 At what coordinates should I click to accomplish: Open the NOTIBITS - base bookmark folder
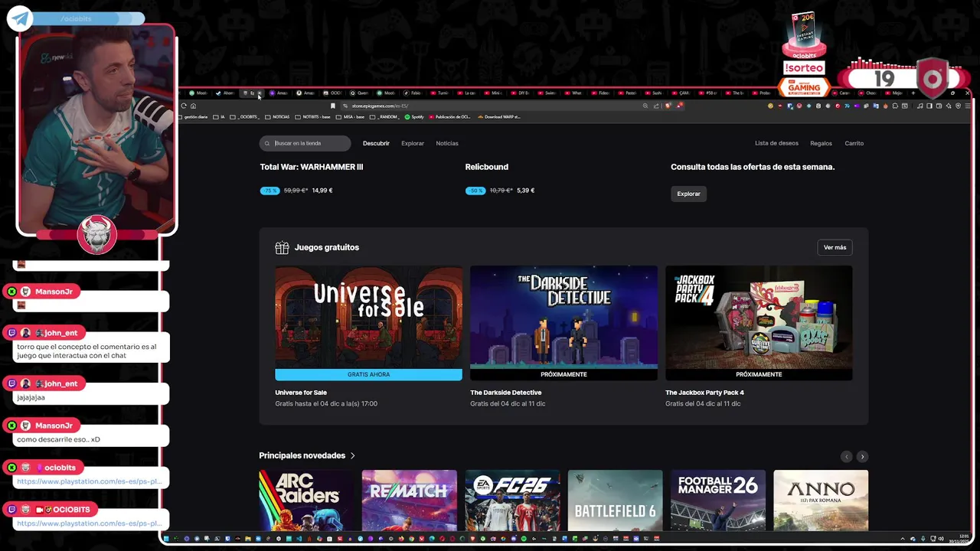tap(312, 117)
